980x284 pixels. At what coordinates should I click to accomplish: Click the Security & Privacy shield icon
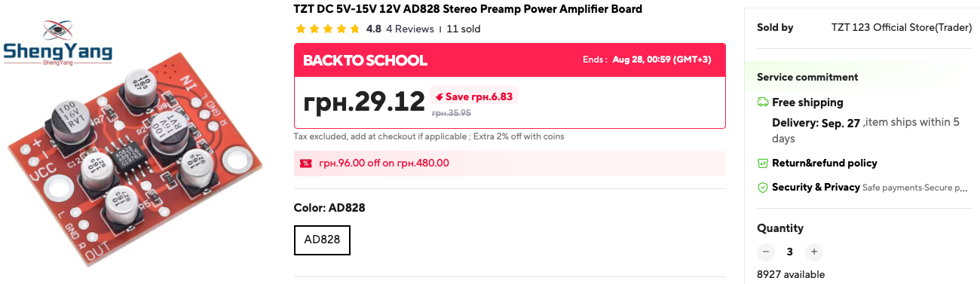click(x=763, y=188)
